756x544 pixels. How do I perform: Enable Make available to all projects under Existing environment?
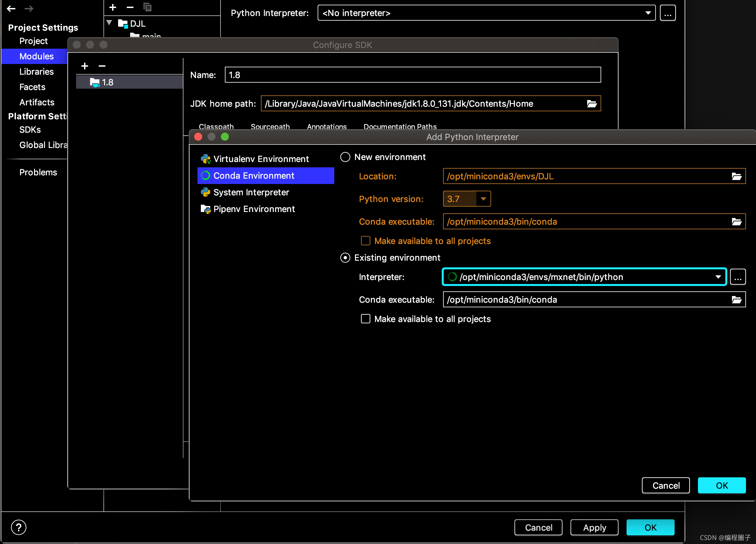coord(366,319)
